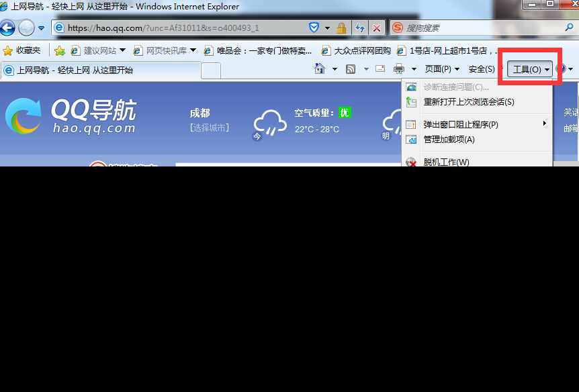Image resolution: width=579 pixels, height=392 pixels.
Task: Expand the print options dropdown arrow
Action: (x=414, y=69)
